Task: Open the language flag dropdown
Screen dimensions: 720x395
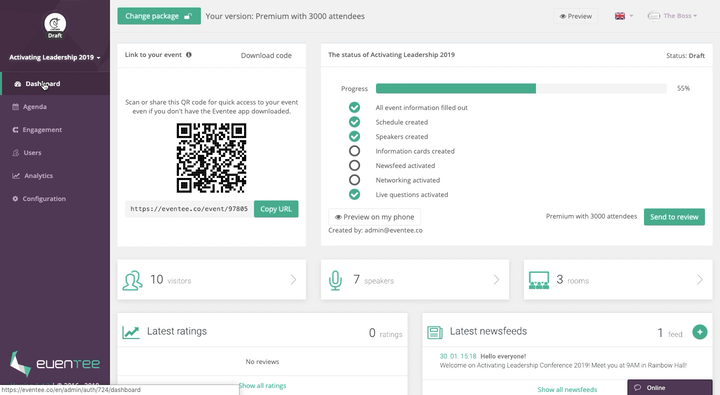Action: 624,16
